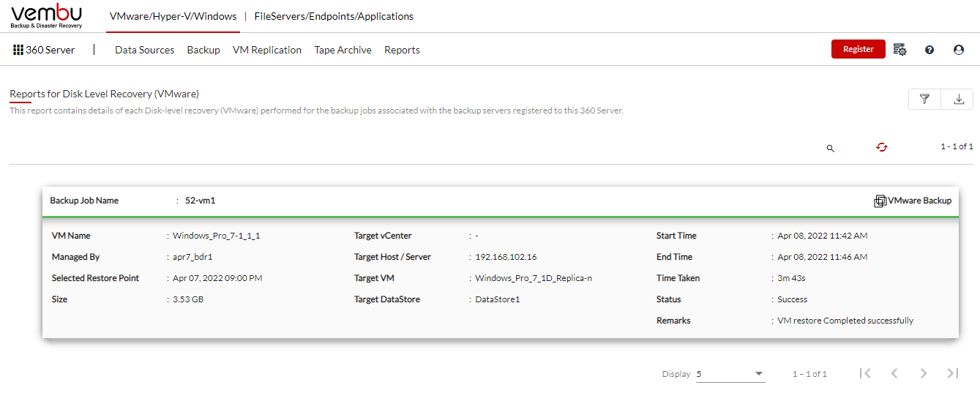
Task: Open the Backup menu
Action: click(x=203, y=50)
